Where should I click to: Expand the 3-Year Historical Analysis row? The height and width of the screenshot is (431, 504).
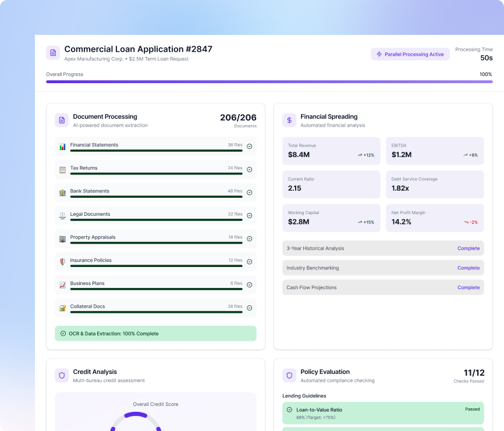coord(383,248)
